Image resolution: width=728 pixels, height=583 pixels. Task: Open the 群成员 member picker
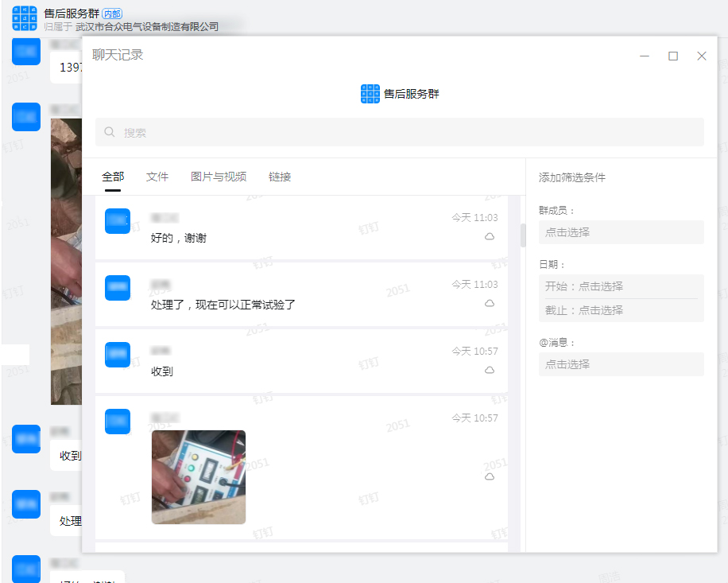pos(622,232)
